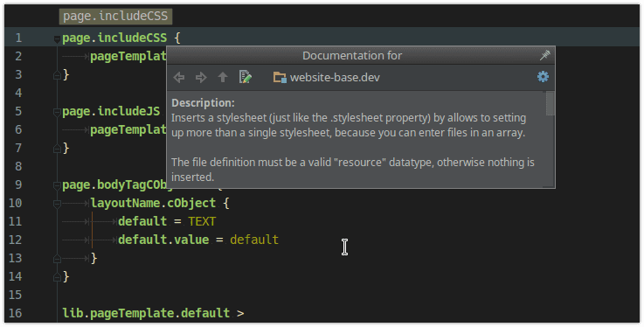Click pageTemplate text on line 6
The width and height of the screenshot is (644, 327).
point(128,129)
